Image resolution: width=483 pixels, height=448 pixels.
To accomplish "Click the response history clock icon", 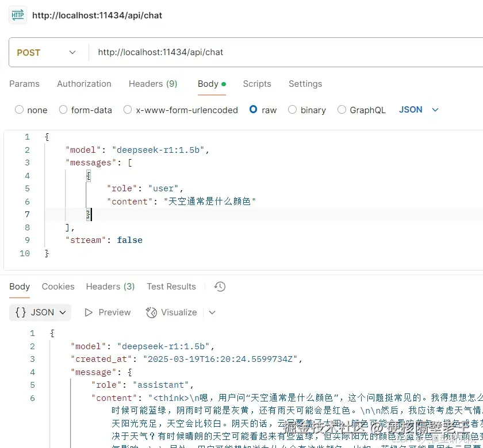I will click(x=220, y=287).
